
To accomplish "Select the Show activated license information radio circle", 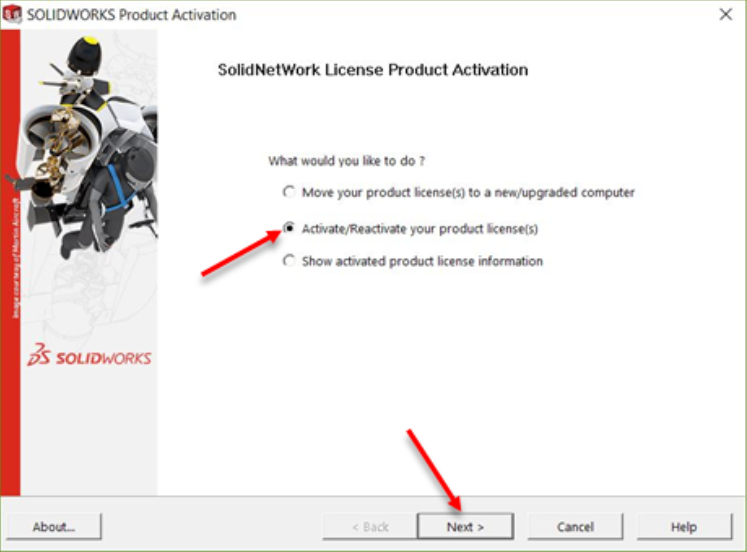I will point(289,261).
